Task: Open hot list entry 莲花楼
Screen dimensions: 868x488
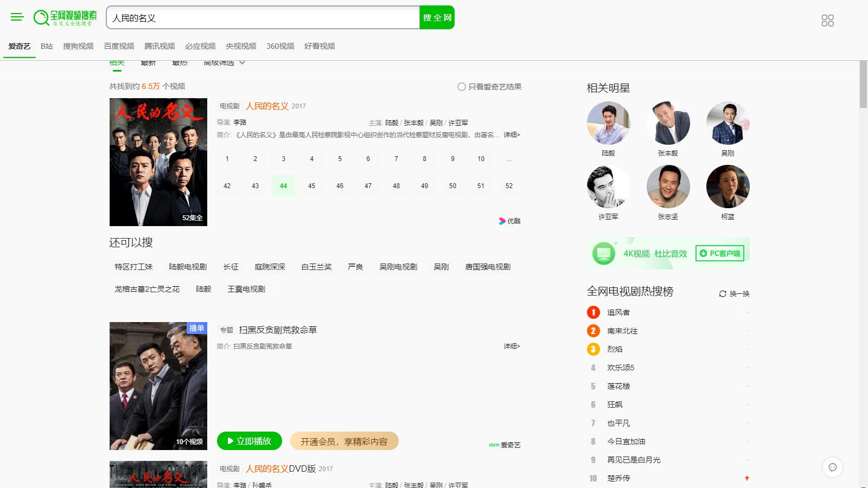Action: point(618,386)
